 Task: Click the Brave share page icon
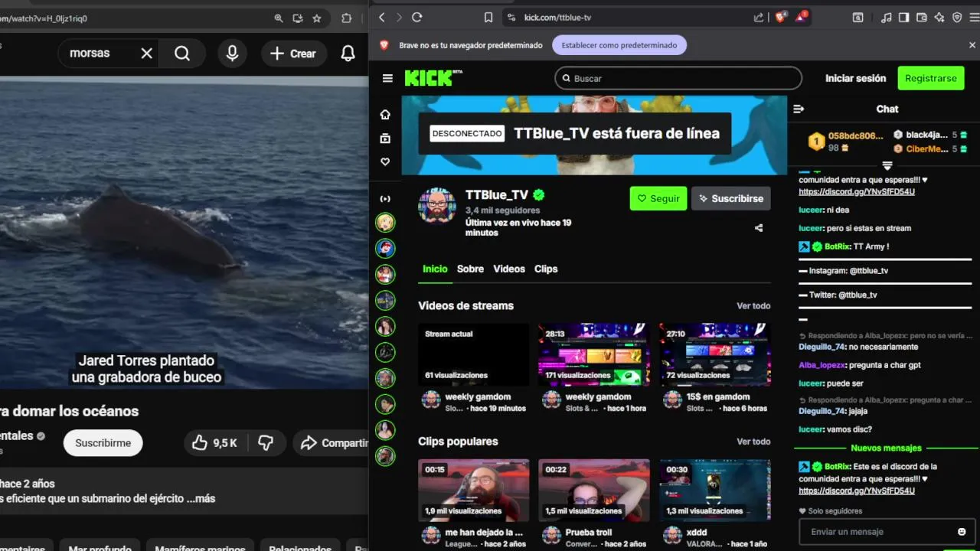point(759,17)
